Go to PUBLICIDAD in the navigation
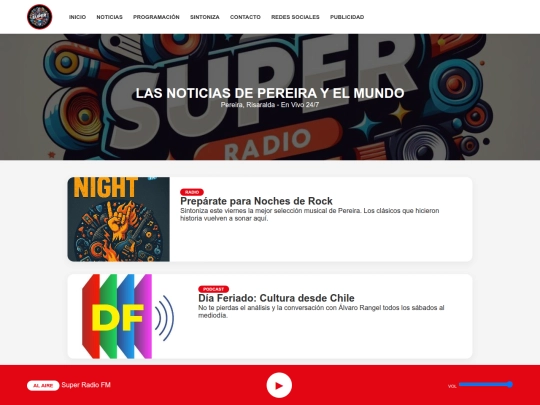This screenshot has width=540, height=405. (x=347, y=17)
